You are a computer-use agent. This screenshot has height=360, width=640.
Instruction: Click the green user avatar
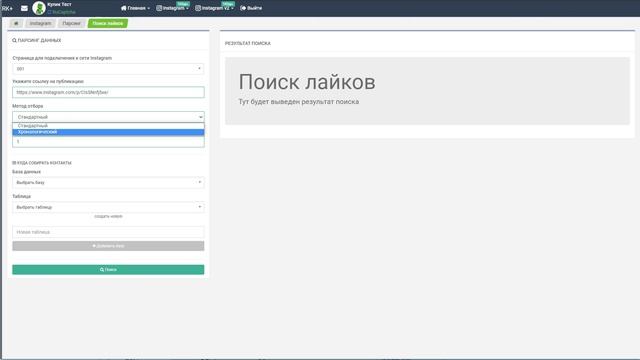tap(39, 8)
